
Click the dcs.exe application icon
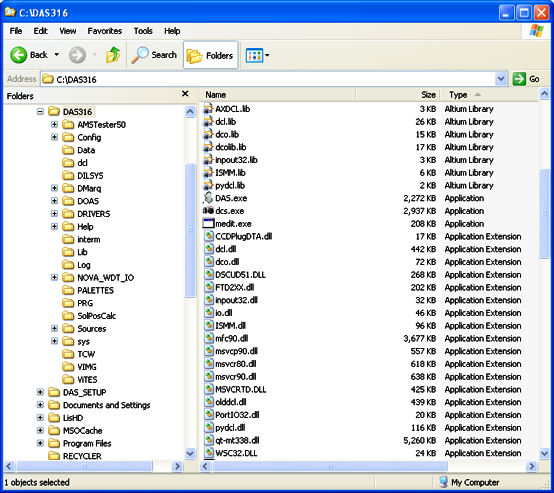[208, 211]
